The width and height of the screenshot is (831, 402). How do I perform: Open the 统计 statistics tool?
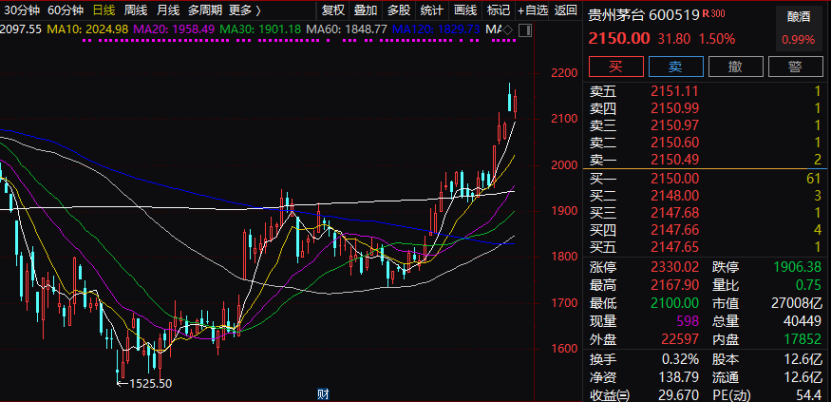pyautogui.click(x=431, y=10)
